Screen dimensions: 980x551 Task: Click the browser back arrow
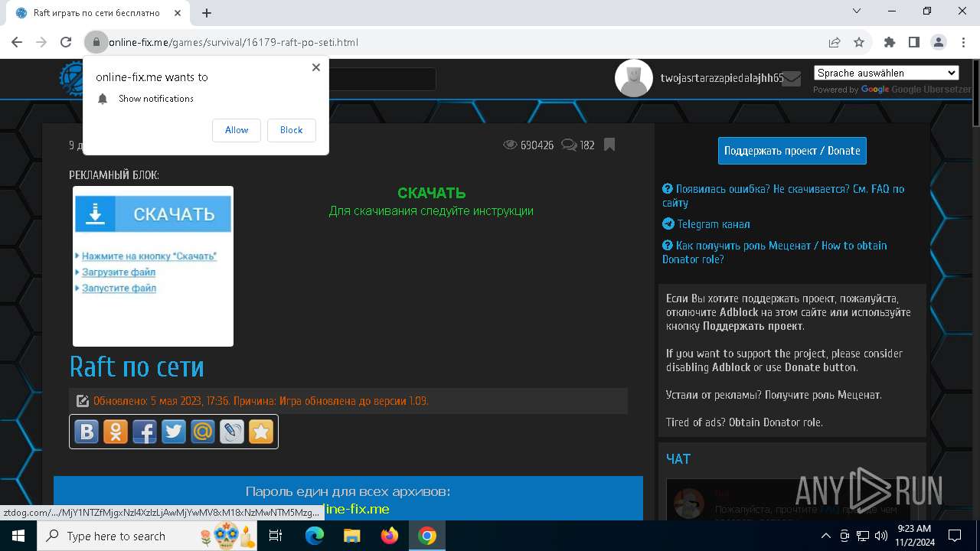coord(17,42)
